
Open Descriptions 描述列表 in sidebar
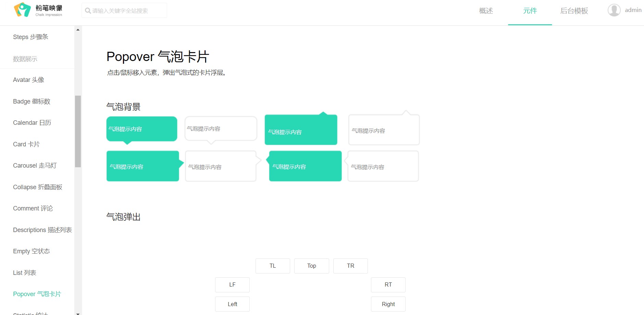point(42,230)
